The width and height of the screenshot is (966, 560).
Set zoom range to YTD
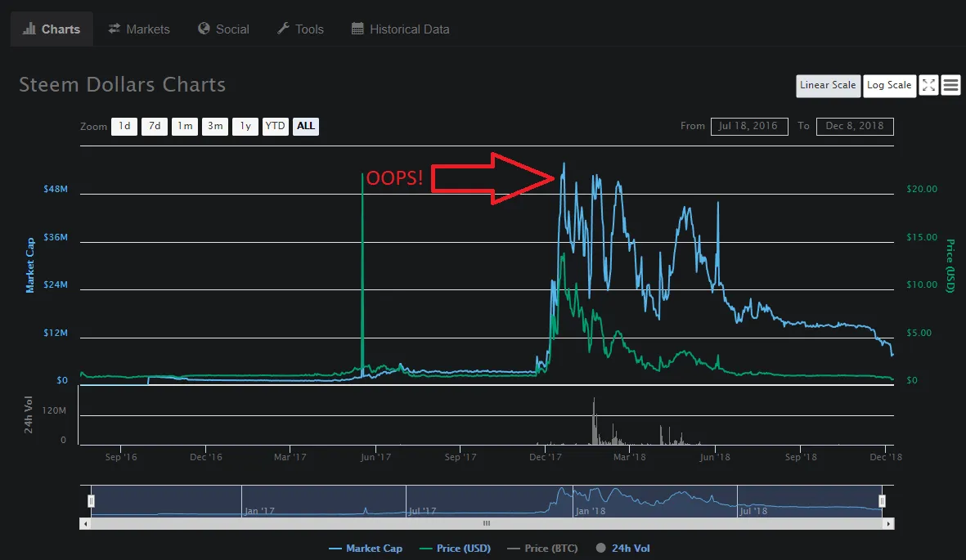click(x=276, y=126)
